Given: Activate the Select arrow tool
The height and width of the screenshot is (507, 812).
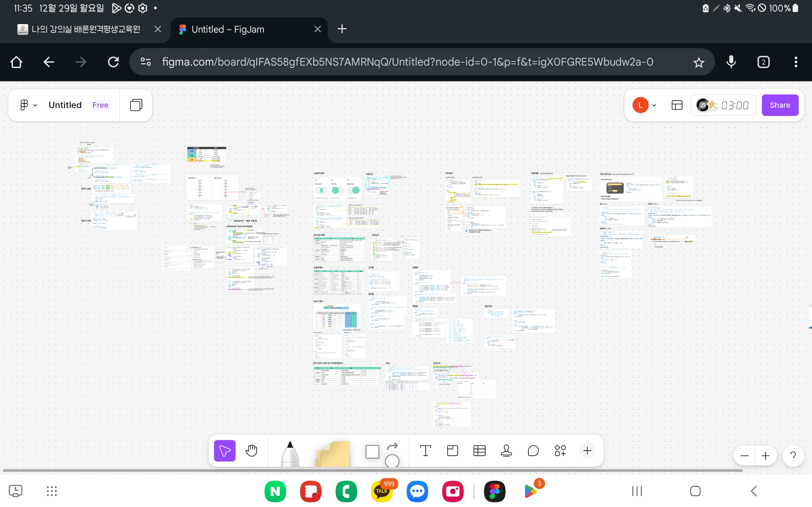Looking at the screenshot, I should point(225,451).
